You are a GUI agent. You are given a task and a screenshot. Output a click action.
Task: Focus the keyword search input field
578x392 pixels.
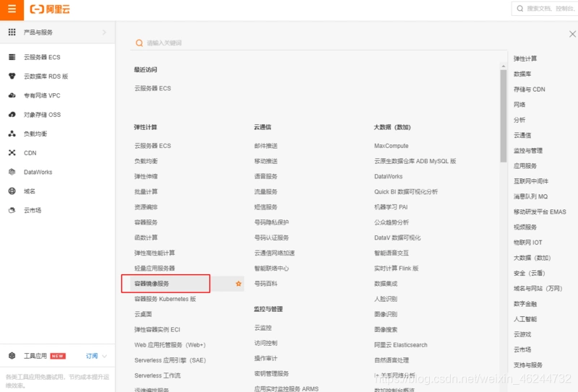tap(319, 43)
